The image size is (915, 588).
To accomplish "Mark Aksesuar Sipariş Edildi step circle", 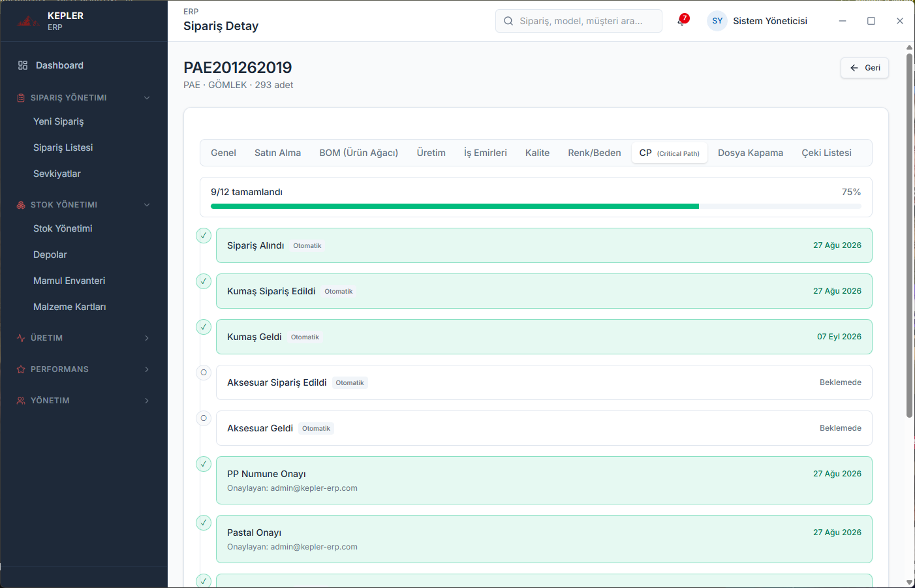I will [204, 373].
